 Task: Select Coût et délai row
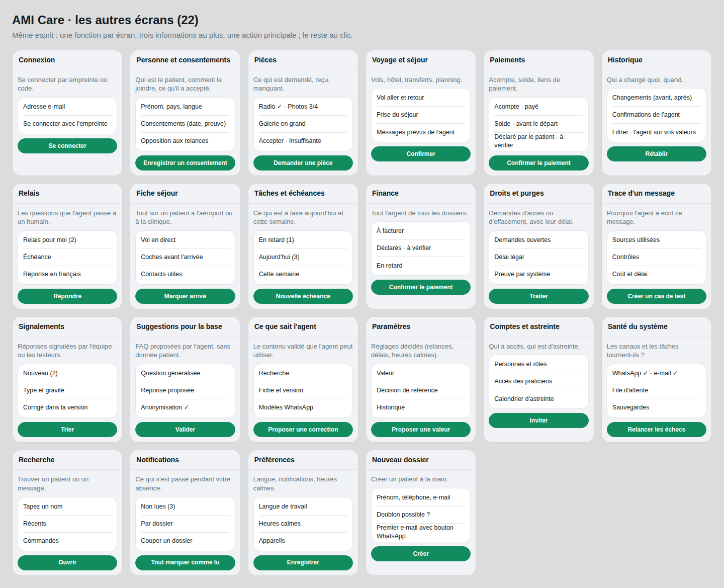657,274
